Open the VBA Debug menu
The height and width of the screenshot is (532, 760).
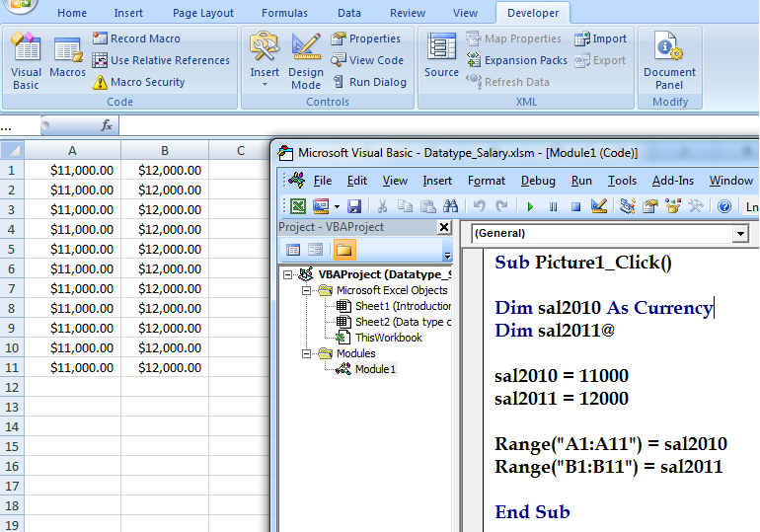tap(538, 181)
